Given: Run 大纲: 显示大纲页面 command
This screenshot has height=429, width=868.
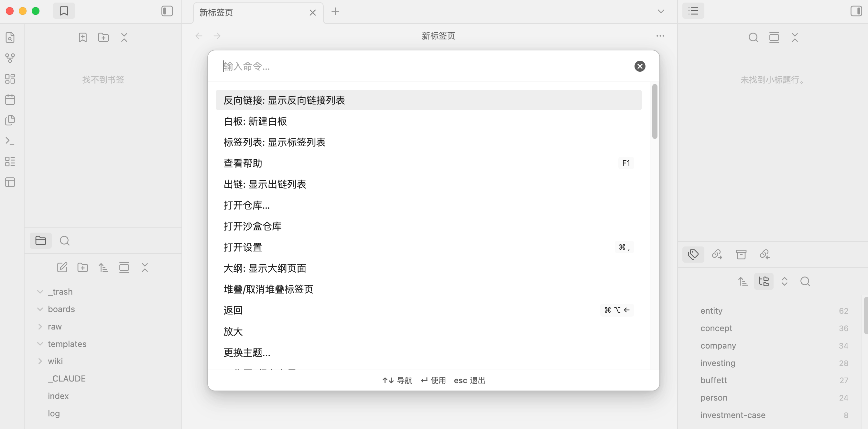Looking at the screenshot, I should (429, 268).
